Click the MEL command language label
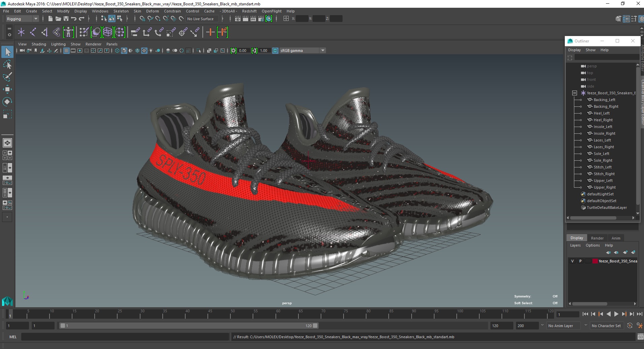Image resolution: width=644 pixels, height=349 pixels. pos(13,337)
